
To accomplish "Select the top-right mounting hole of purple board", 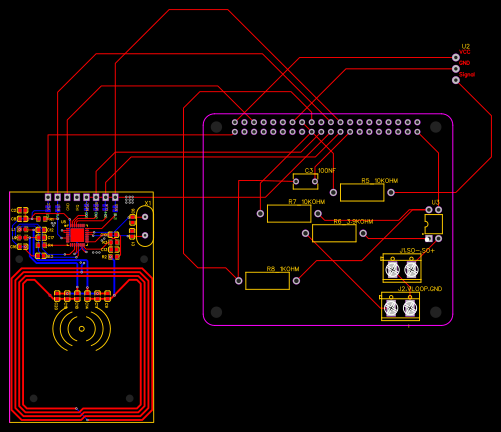I will 436,127.
